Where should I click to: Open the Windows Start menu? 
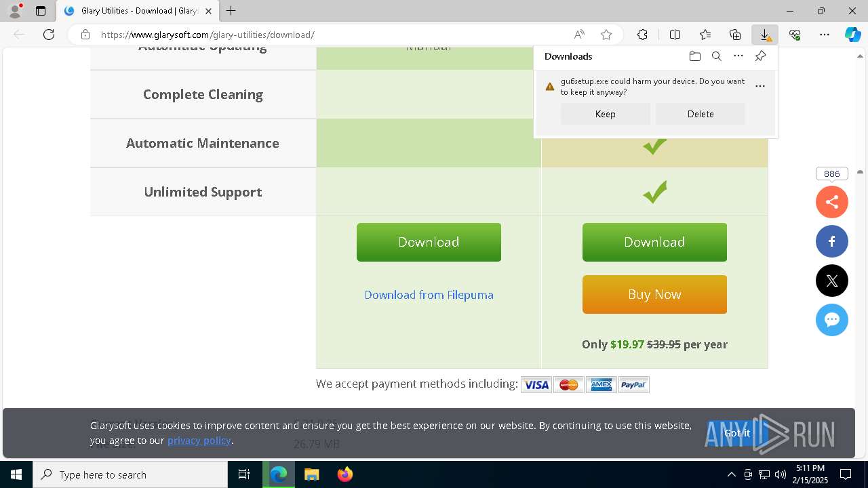pyautogui.click(x=16, y=474)
